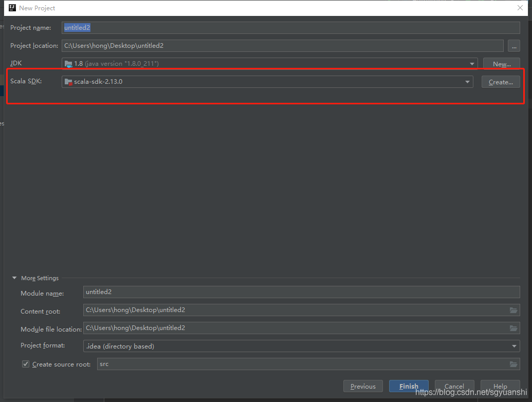Open the Scala SDK dropdown list
532x402 pixels.
coord(467,82)
